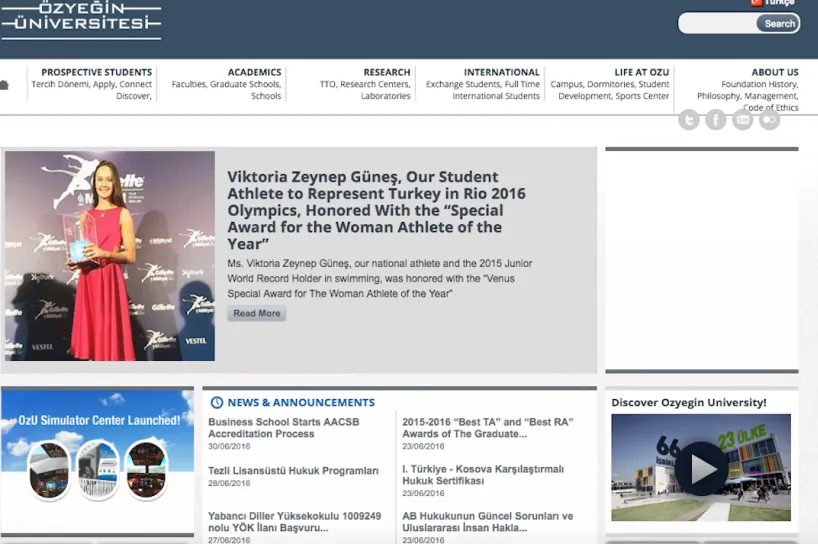The height and width of the screenshot is (544, 818).
Task: Open 2015-2016 Best TA and Best RA news
Action: click(x=488, y=428)
